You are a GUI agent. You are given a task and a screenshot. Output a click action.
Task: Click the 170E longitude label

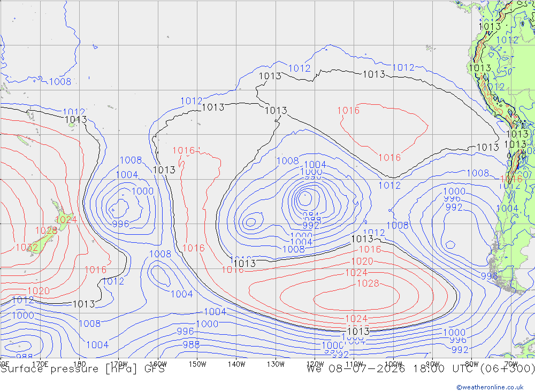click(x=40, y=364)
